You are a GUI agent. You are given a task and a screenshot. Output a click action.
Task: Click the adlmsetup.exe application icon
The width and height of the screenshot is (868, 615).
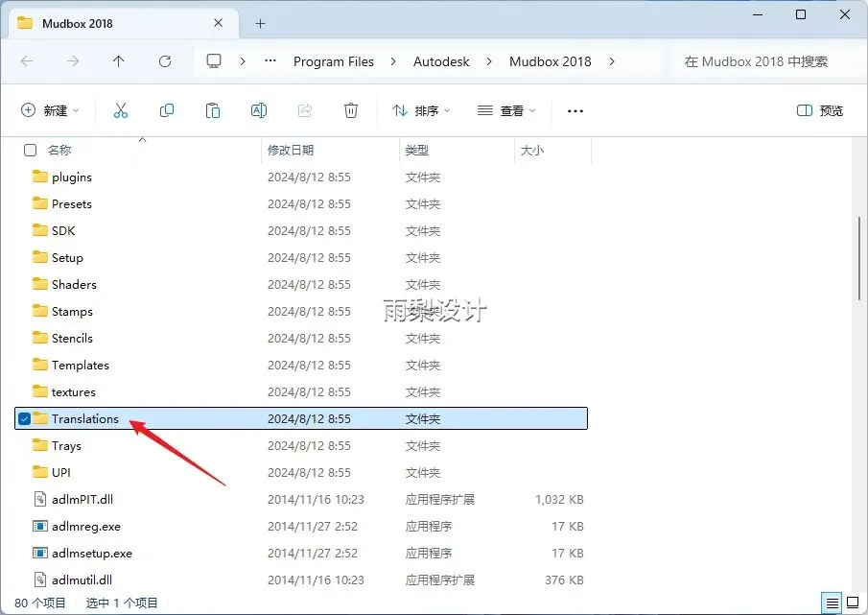(40, 553)
